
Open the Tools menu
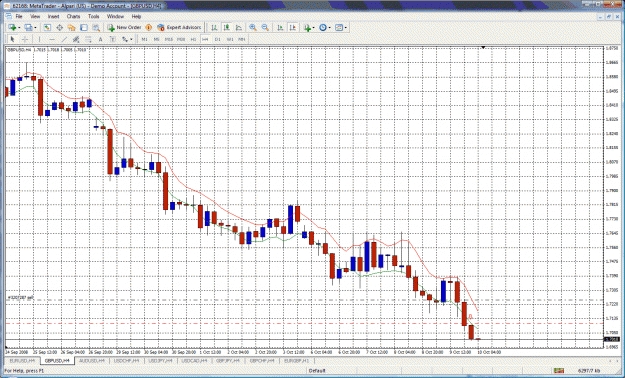94,16
